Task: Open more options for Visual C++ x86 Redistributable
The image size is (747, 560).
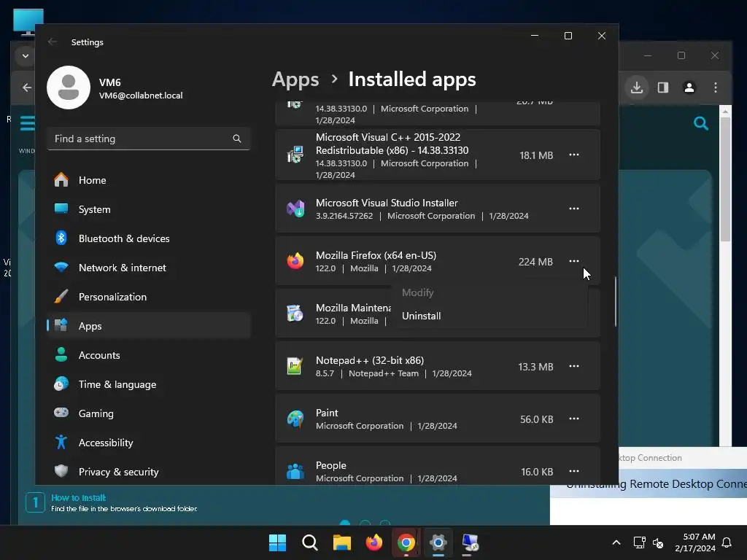Action: coord(574,155)
